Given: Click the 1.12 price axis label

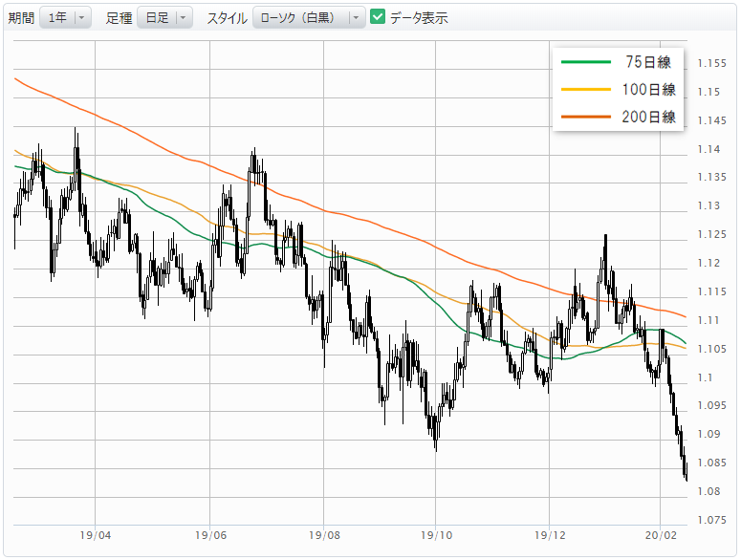Looking at the screenshot, I should 708,263.
